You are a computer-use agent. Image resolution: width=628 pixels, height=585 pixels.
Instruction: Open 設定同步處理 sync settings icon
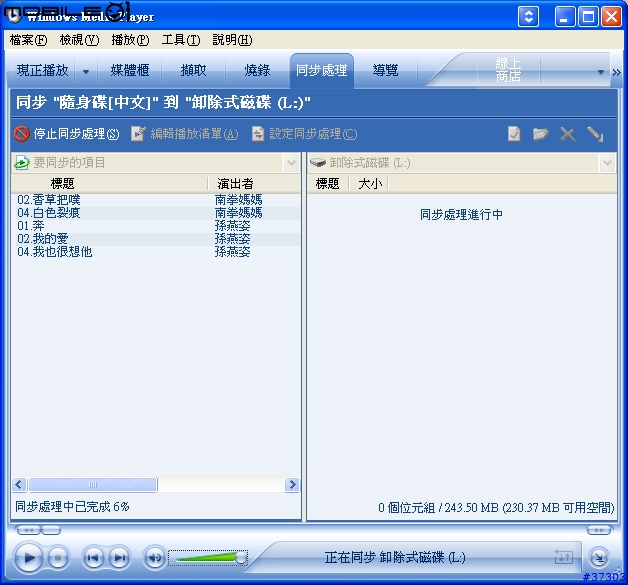click(x=258, y=134)
